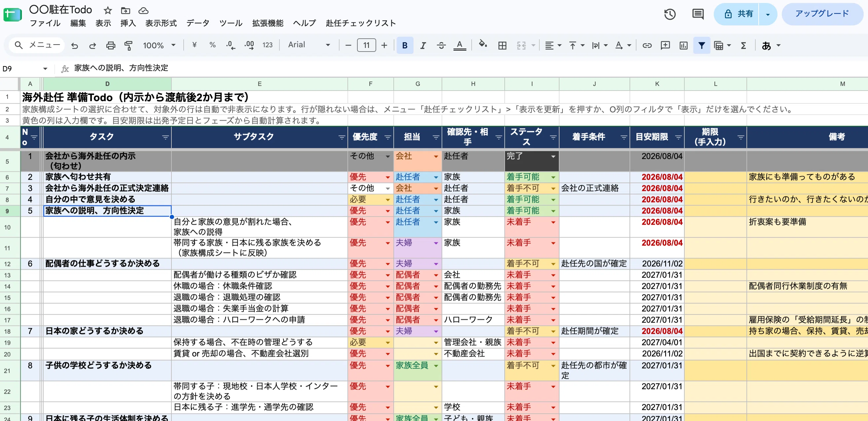Open the 赴任チェックリスト menu
Image resolution: width=868 pixels, height=421 pixels.
[361, 23]
